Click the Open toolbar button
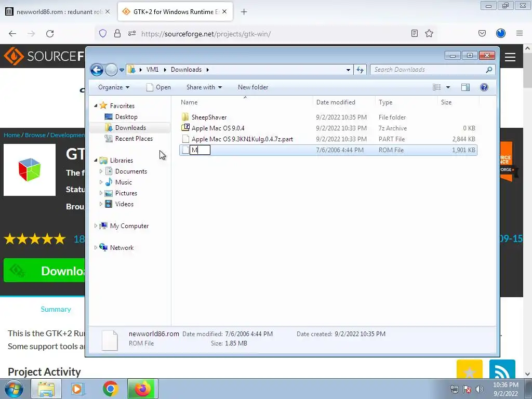 158,87
